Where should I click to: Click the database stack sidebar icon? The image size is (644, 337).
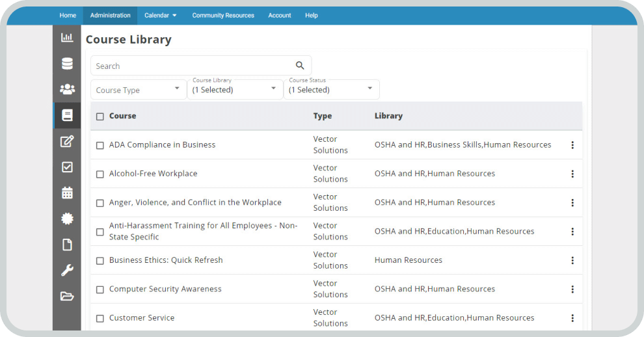[x=67, y=64]
